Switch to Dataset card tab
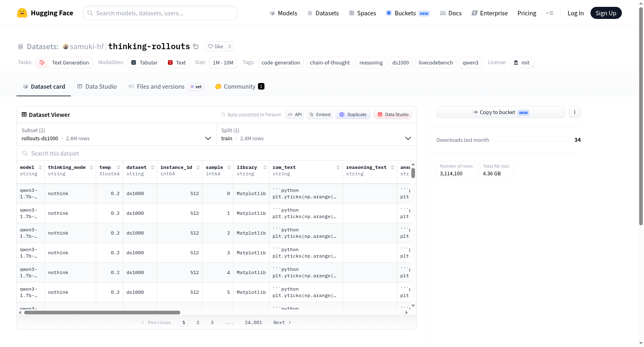Viewport: 644px width, 347px height. (43, 86)
